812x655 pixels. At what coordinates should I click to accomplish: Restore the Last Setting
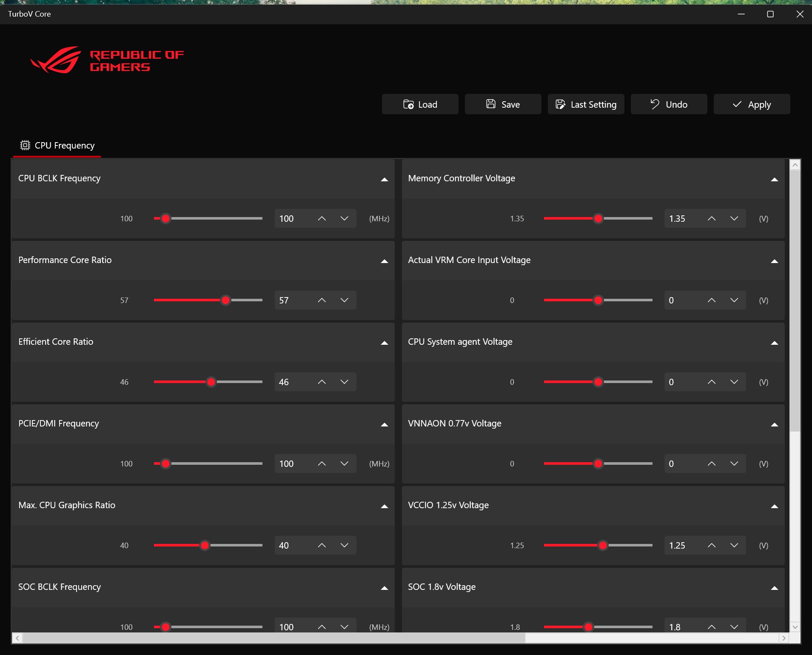point(586,104)
